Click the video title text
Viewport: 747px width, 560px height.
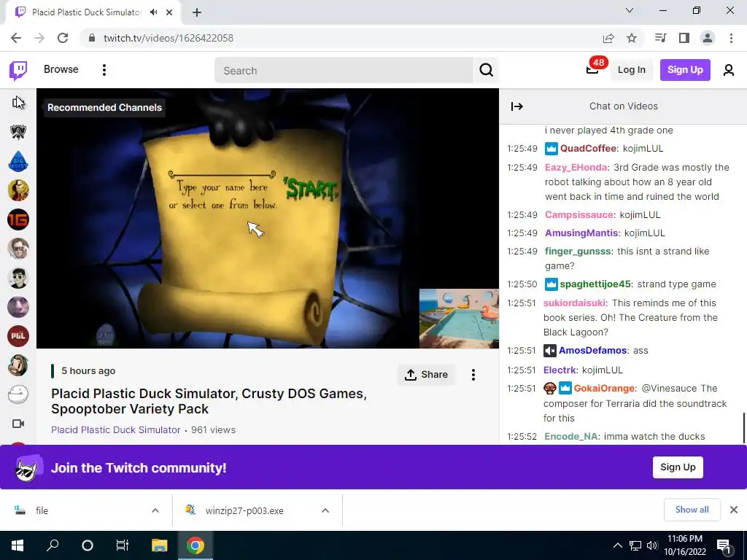209,401
